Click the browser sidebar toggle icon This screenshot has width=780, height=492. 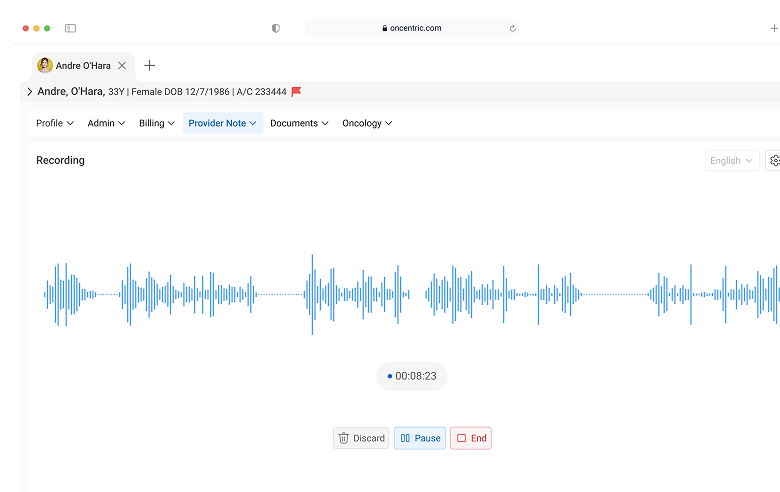tap(71, 28)
